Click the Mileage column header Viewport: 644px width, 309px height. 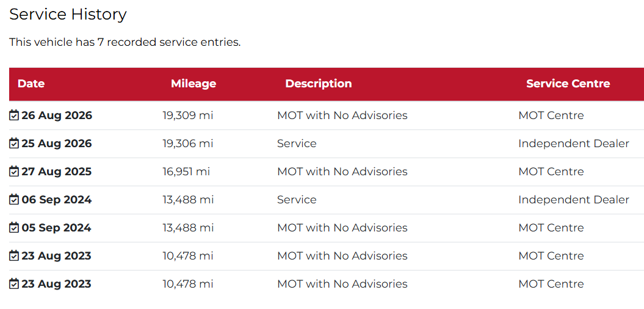194,84
